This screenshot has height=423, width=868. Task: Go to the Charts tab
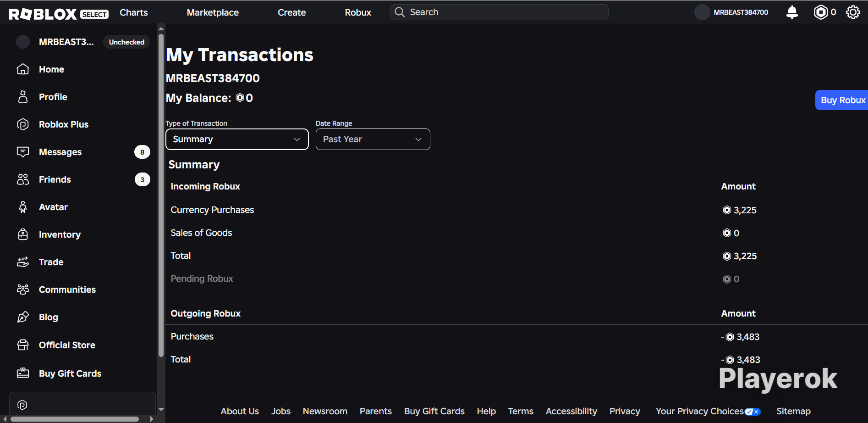coord(134,12)
